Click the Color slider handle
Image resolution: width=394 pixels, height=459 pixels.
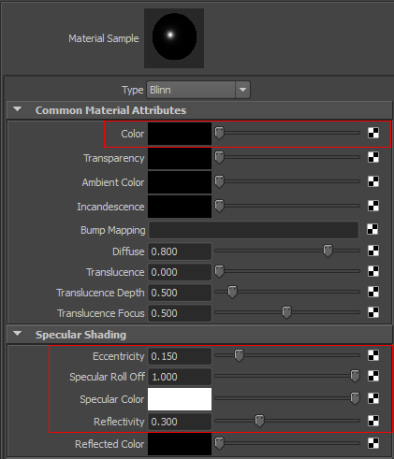(x=219, y=133)
